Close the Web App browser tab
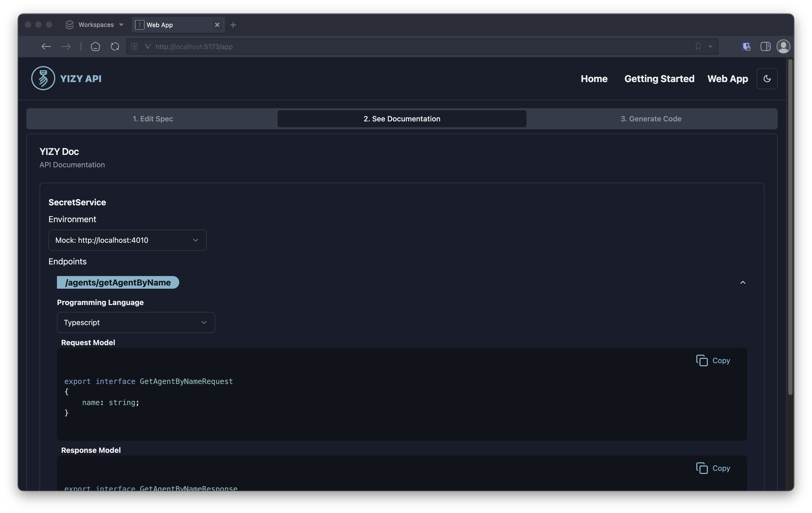The image size is (812, 513). pos(217,25)
